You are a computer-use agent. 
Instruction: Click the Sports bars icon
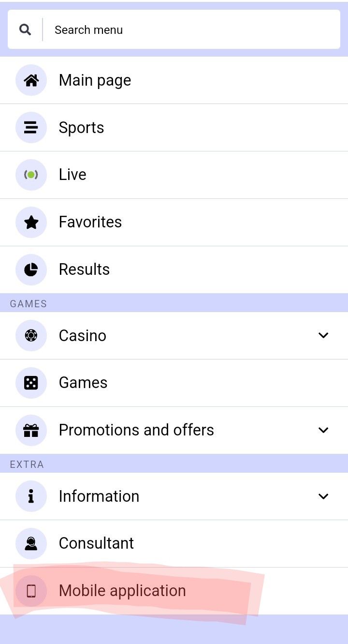pos(31,128)
